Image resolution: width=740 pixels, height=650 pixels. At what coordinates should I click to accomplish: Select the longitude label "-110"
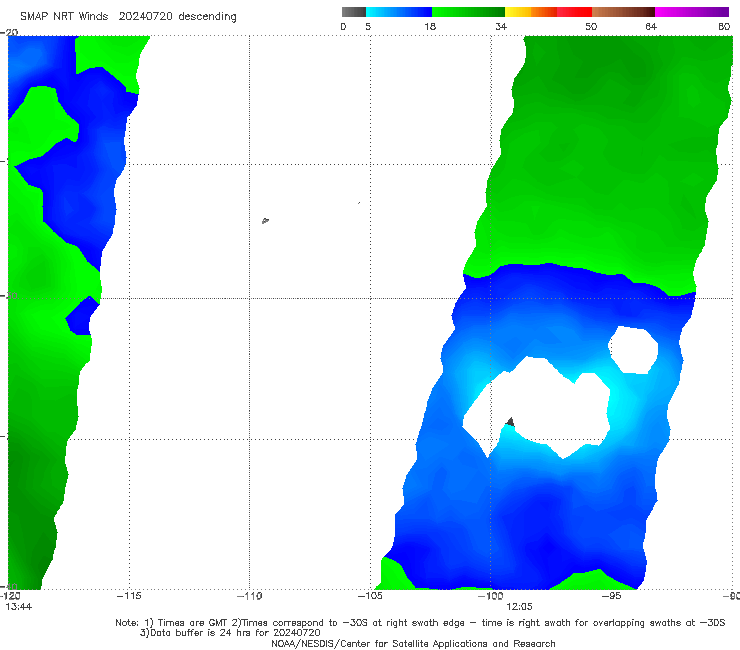[249, 596]
